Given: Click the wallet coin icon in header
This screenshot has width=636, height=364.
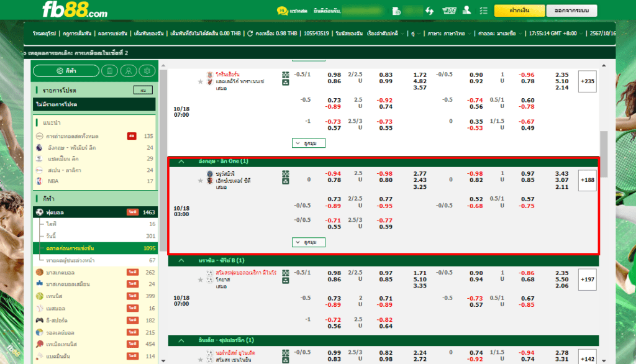Looking at the screenshot, I should click(397, 11).
